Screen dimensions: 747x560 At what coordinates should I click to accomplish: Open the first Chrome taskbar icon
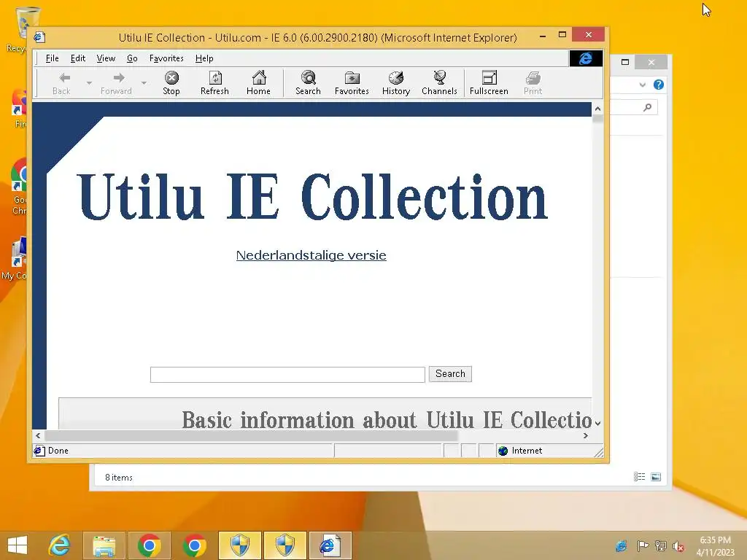pyautogui.click(x=149, y=545)
